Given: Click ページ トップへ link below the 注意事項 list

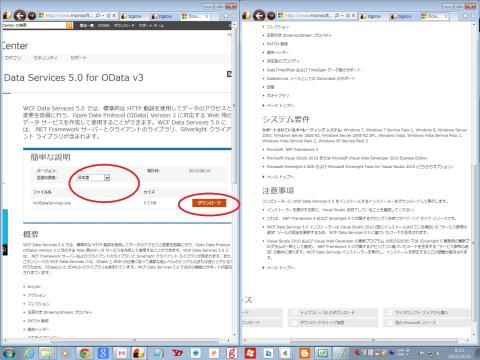Looking at the screenshot, I should 280,268.
